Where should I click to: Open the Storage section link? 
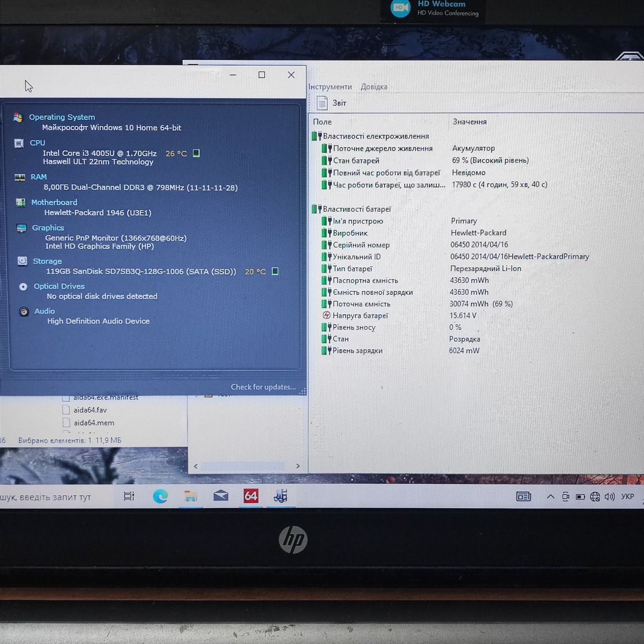pos(47,261)
